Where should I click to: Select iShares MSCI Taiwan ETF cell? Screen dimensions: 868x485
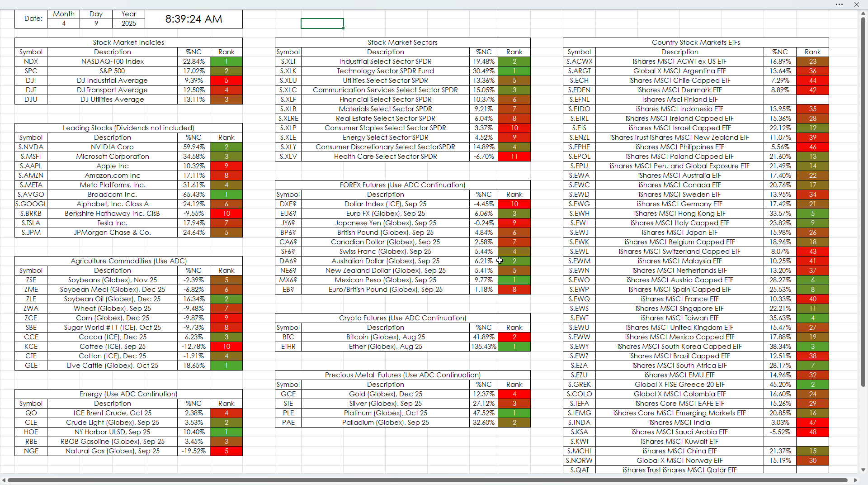pos(679,318)
